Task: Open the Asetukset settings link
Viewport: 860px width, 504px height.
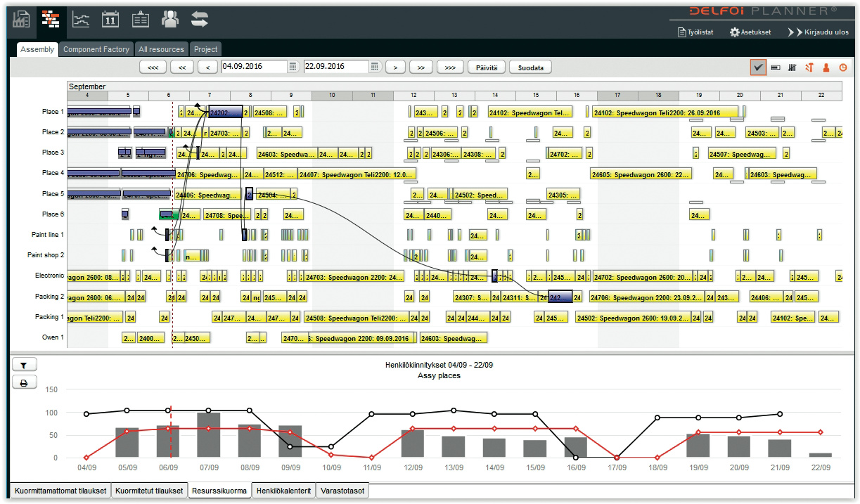Action: coord(756,32)
